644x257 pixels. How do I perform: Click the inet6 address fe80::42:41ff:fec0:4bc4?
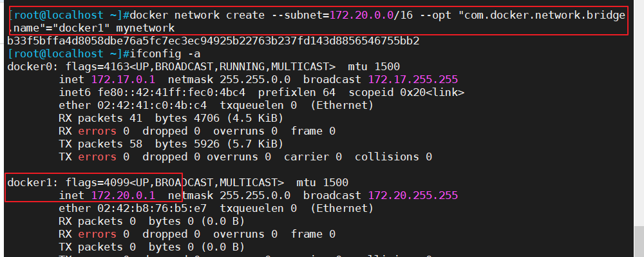point(171,92)
